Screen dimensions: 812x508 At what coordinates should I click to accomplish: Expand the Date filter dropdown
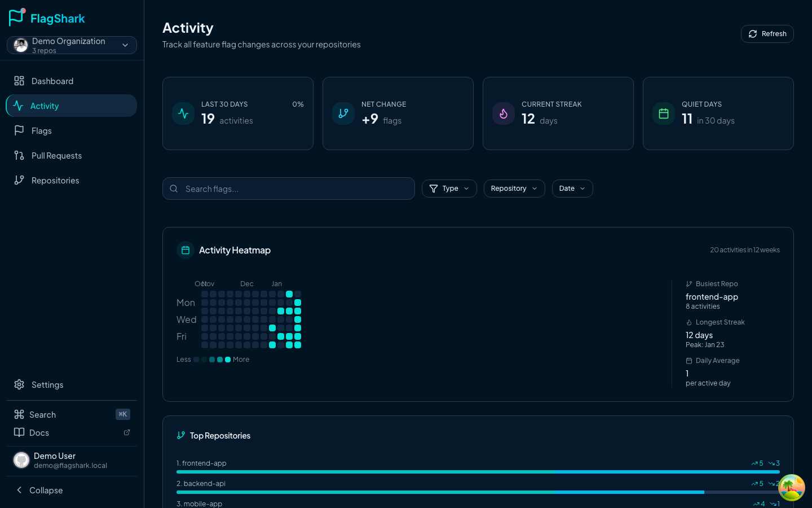click(x=572, y=189)
